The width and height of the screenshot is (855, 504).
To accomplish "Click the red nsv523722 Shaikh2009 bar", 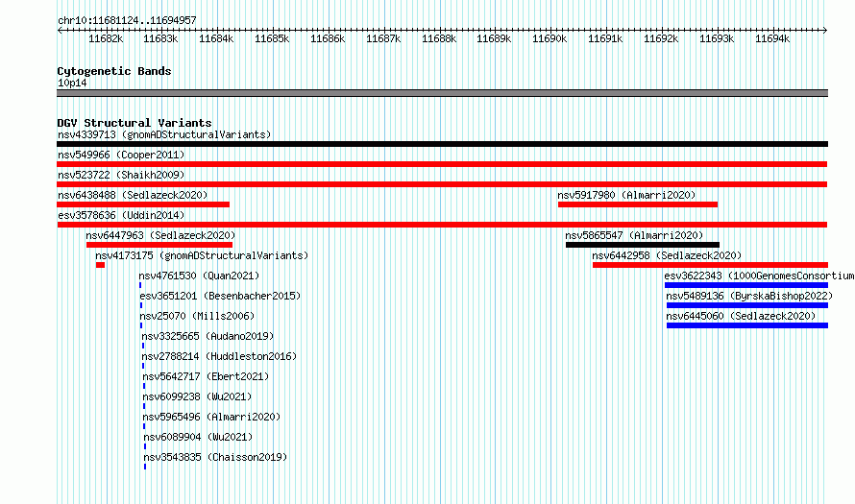I will (x=442, y=184).
